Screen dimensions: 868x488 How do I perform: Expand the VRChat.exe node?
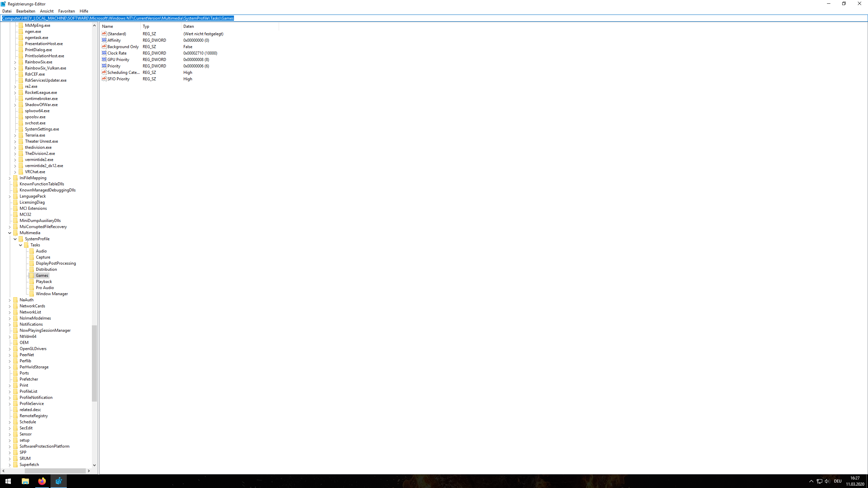15,172
